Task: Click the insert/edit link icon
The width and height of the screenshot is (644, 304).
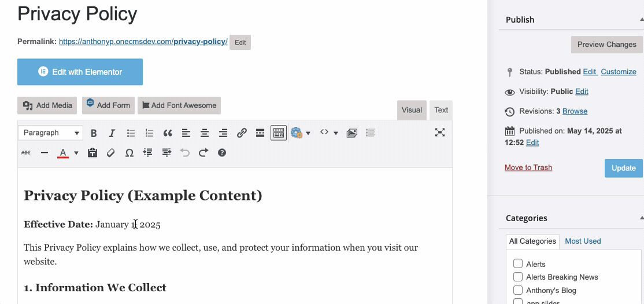Action: [242, 133]
